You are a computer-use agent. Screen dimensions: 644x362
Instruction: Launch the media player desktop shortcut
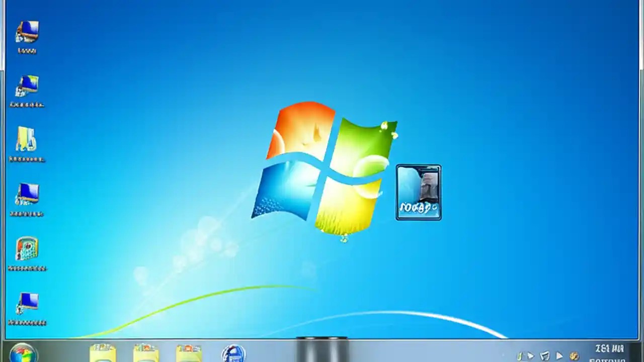pyautogui.click(x=27, y=250)
